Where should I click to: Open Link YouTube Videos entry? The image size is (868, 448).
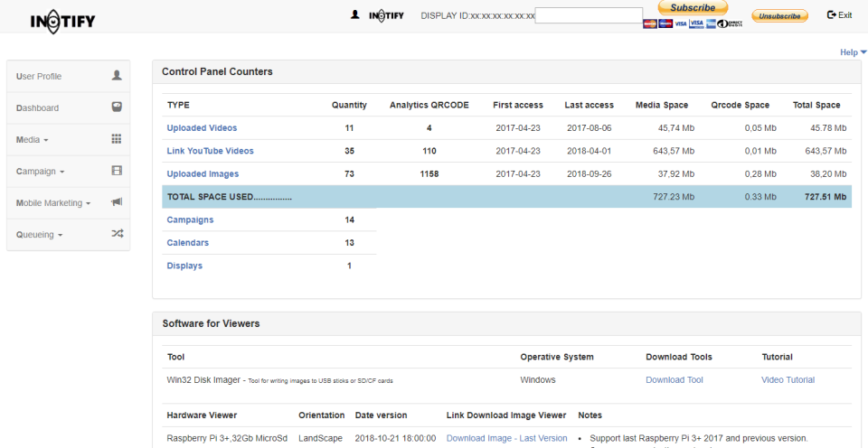pyautogui.click(x=210, y=151)
